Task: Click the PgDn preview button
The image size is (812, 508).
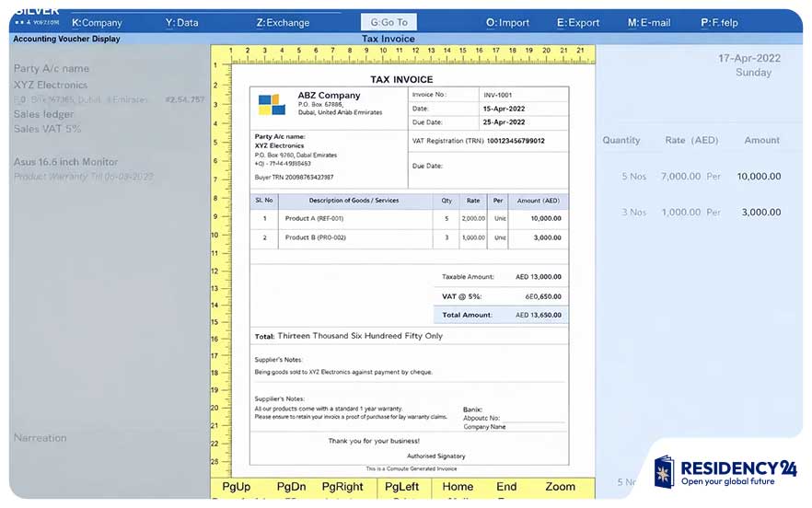Action: (291, 487)
